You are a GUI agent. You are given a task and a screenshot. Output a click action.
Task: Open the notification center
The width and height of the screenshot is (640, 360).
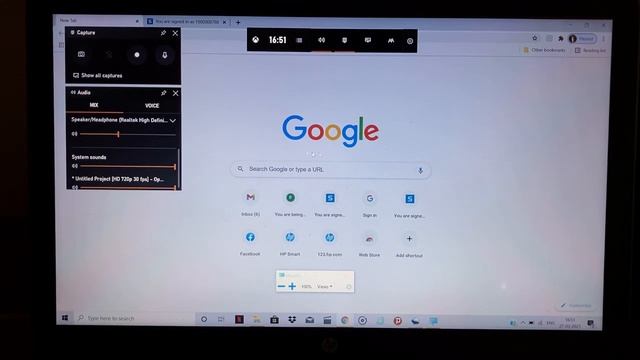[590, 323]
